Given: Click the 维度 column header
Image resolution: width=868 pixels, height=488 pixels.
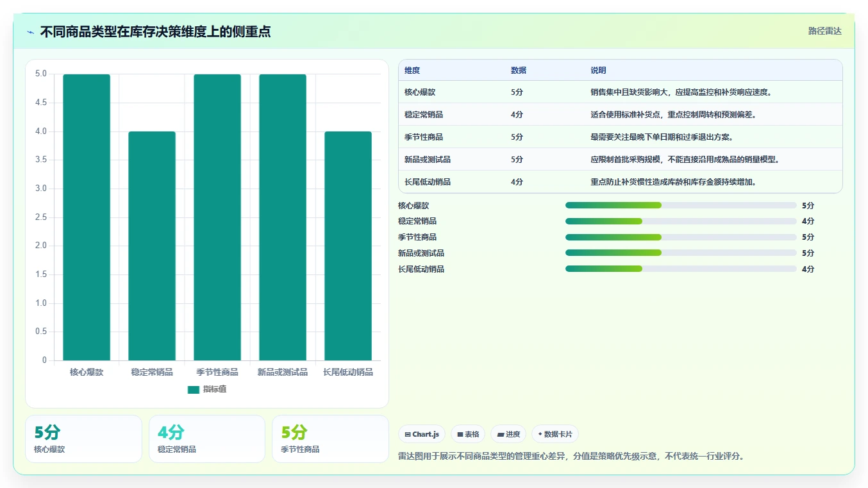Looking at the screenshot, I should point(412,71).
